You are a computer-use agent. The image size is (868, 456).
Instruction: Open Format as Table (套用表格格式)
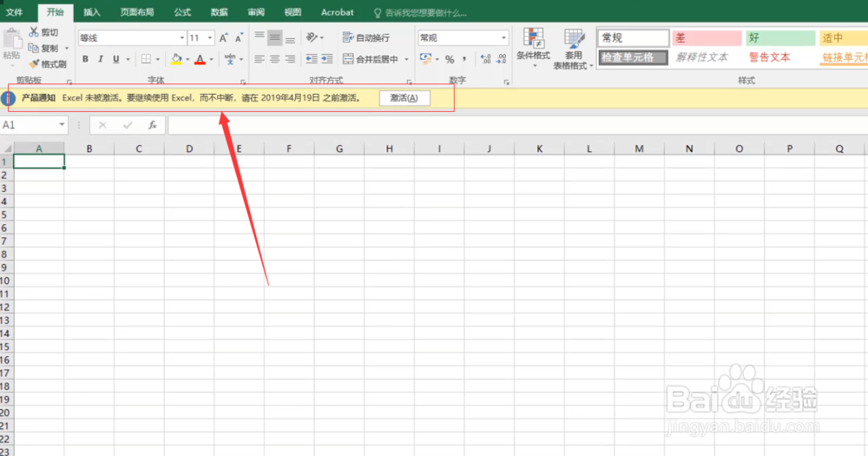tap(573, 48)
